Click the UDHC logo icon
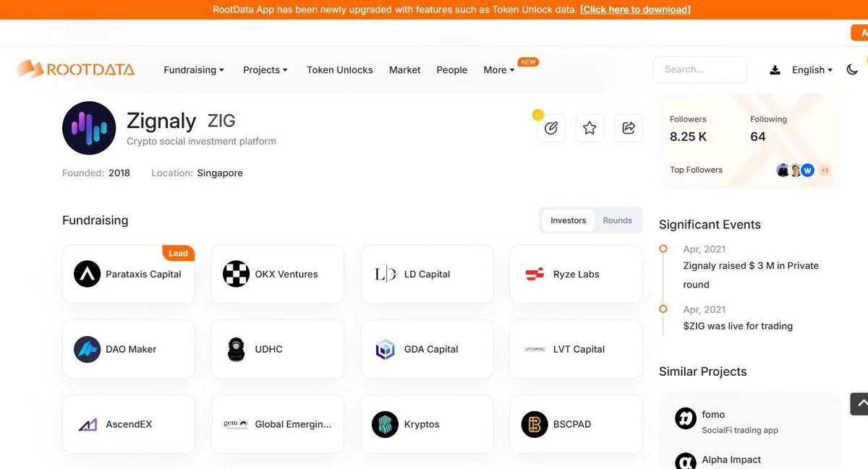Screen dimensions: 868x469 [237, 349]
